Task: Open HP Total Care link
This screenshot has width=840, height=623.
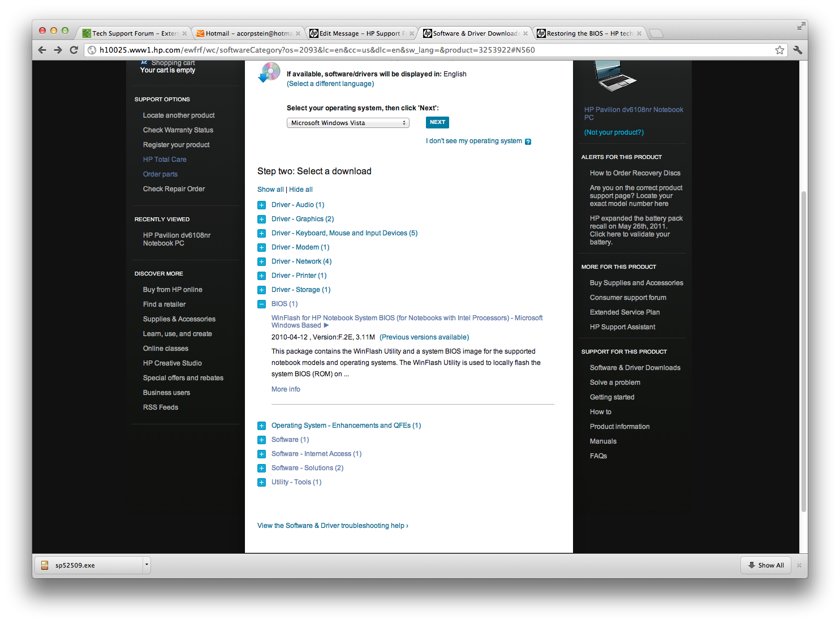Action: tap(165, 160)
